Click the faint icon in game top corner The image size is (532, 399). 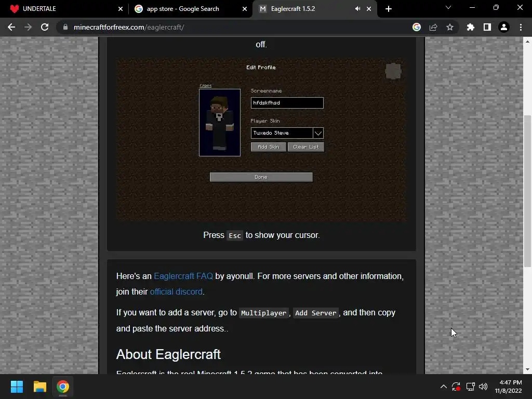tap(393, 71)
